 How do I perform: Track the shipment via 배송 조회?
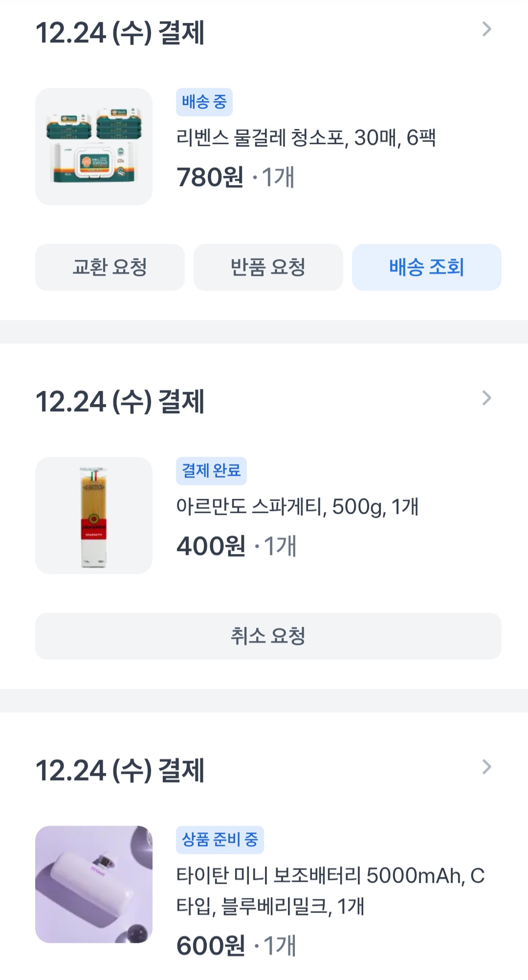coord(427,267)
